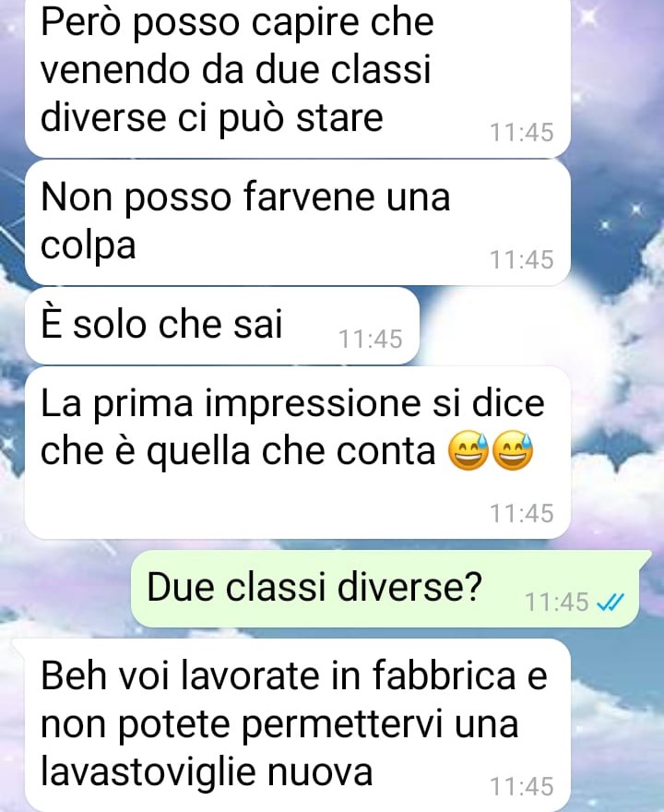
Task: Tap the second sweat-smile emoji
Action: [x=513, y=450]
